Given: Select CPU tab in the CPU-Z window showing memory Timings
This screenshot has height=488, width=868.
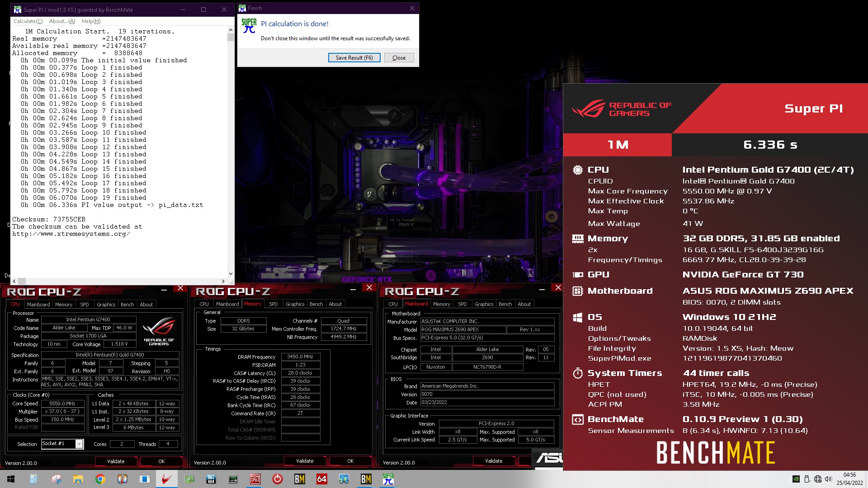Looking at the screenshot, I should click(204, 304).
